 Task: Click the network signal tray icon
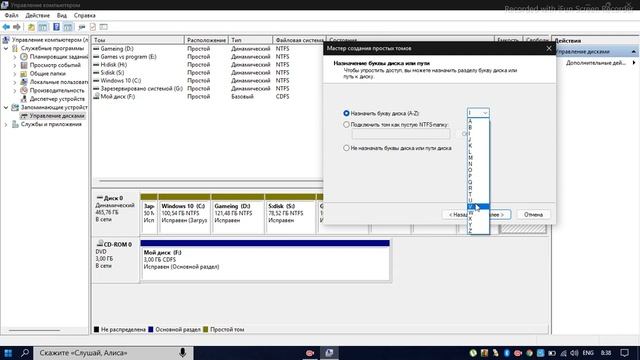563,353
